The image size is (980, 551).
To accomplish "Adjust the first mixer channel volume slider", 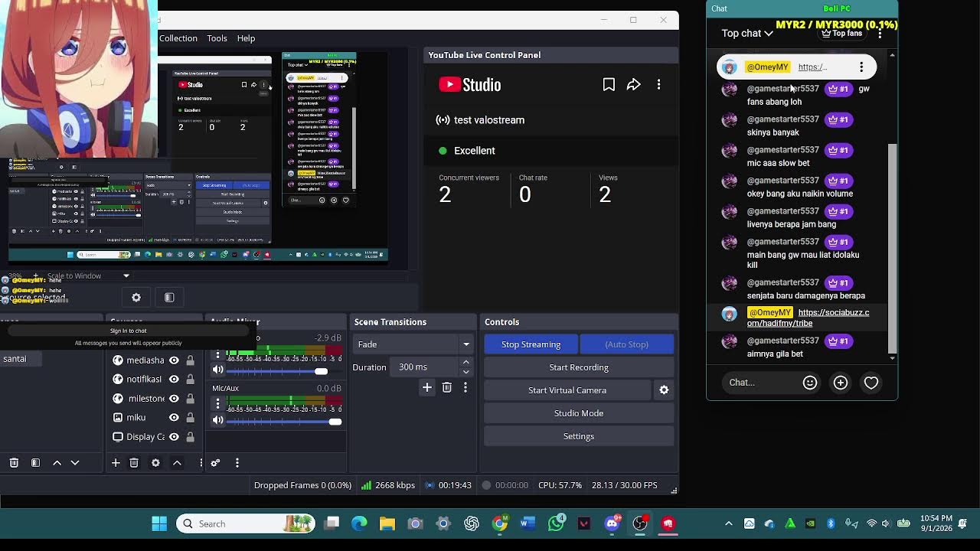I will (322, 371).
